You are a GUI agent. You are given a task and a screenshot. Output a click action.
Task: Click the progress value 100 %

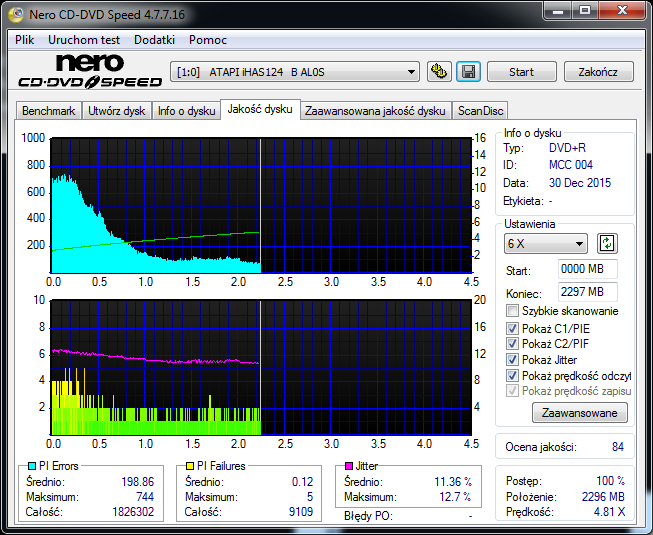[x=611, y=481]
